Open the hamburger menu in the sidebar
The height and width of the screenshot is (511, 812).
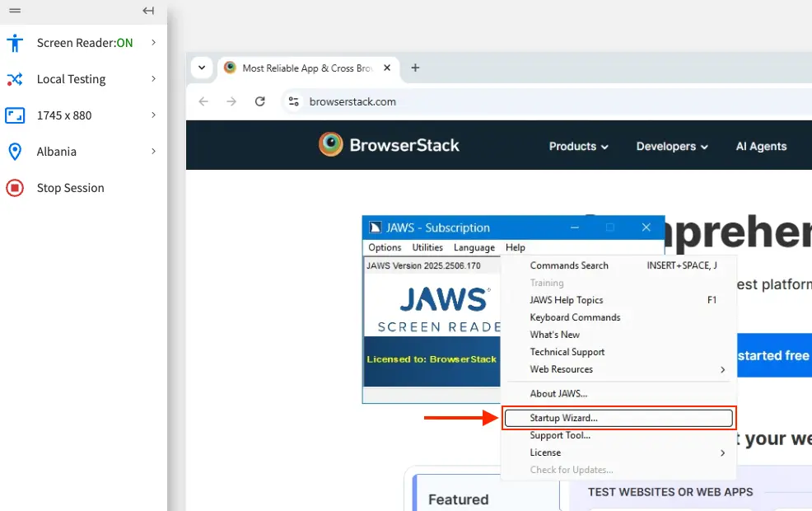tap(14, 11)
